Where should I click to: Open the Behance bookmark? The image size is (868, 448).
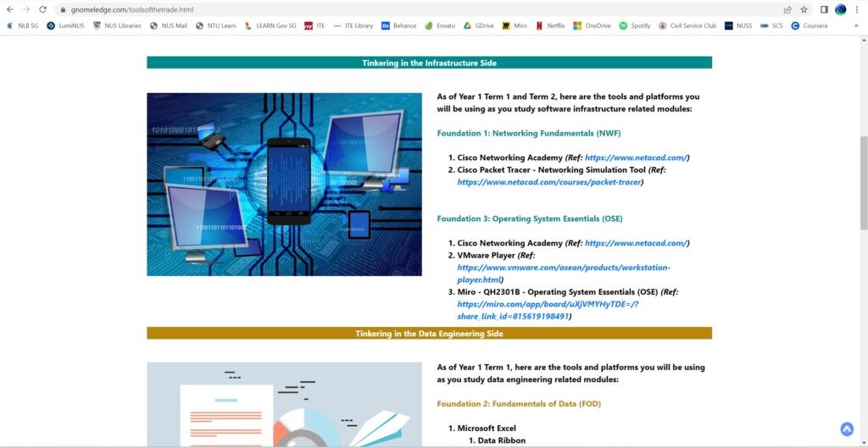(x=398, y=25)
